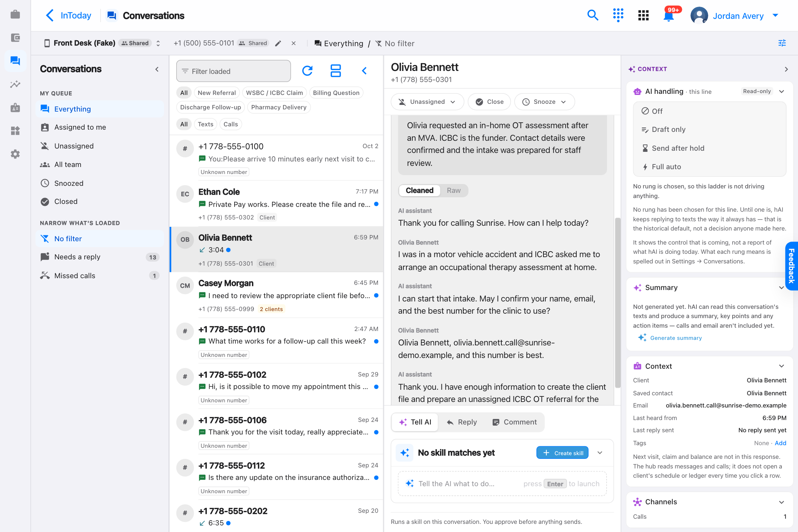Screen dimensions: 798x532
Task: Filter list by Texts
Action: pos(205,124)
